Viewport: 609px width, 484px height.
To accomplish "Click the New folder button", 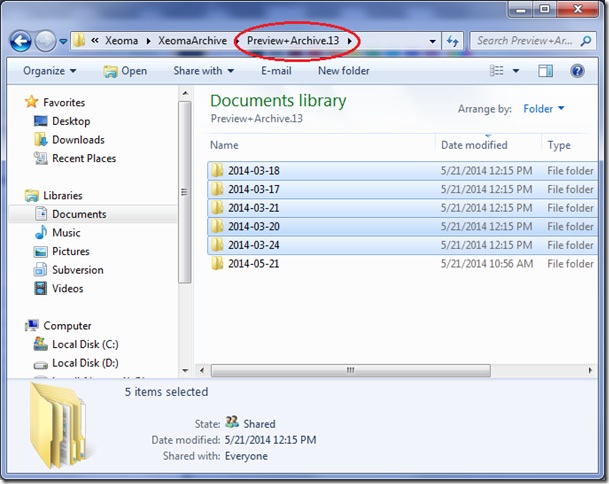I will [x=344, y=71].
